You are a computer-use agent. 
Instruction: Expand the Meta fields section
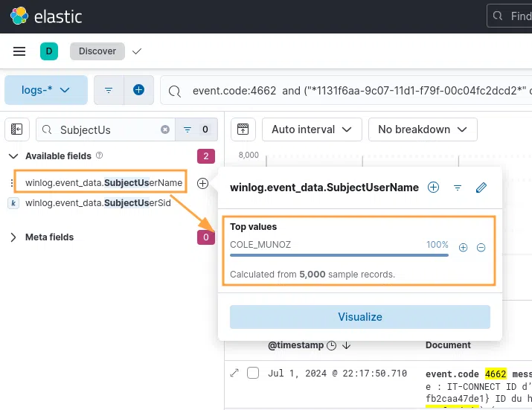13,237
